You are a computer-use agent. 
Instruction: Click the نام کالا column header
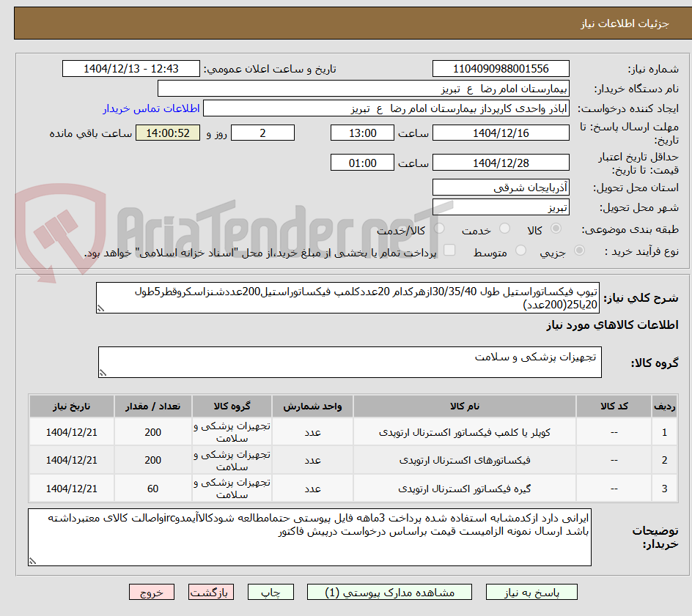point(464,406)
